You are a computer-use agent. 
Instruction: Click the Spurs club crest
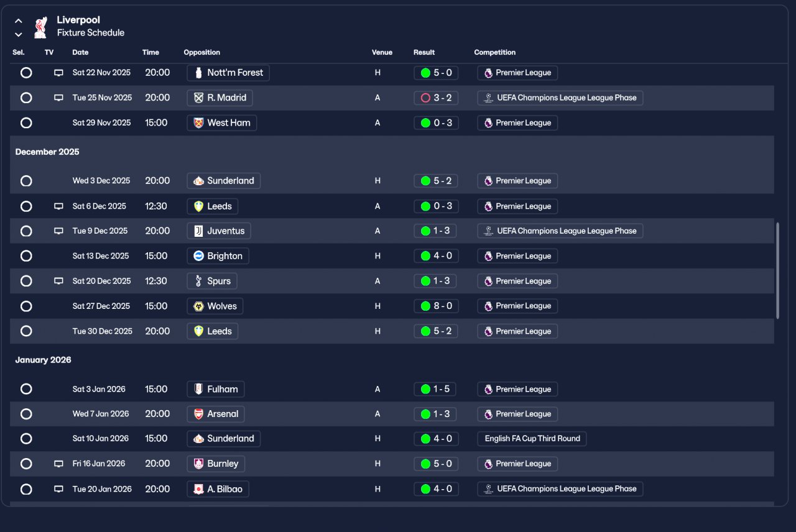point(198,281)
